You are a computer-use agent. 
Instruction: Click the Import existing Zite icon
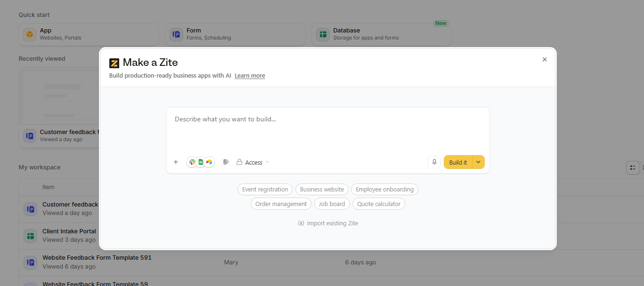301,223
